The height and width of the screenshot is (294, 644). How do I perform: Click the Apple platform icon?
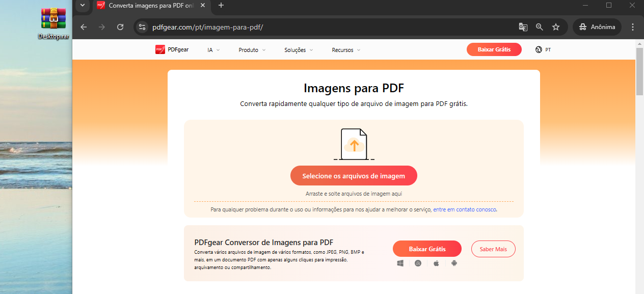436,263
